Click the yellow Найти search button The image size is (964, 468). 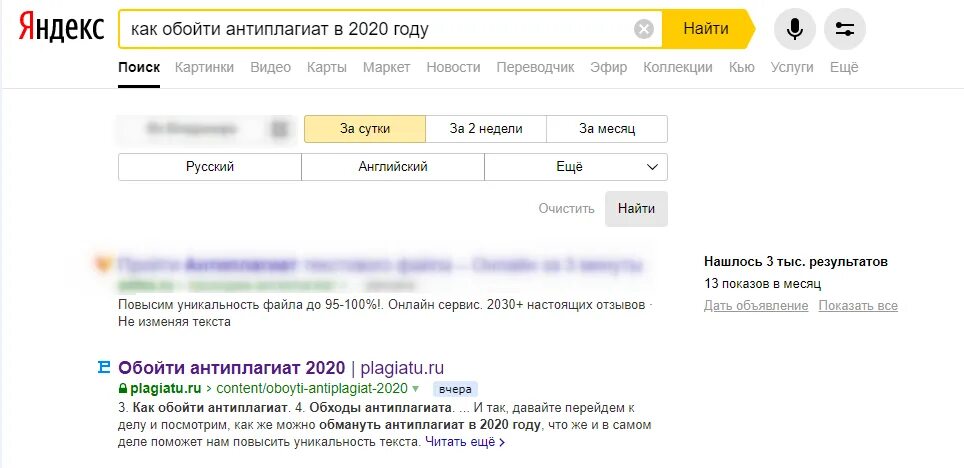[x=706, y=28]
